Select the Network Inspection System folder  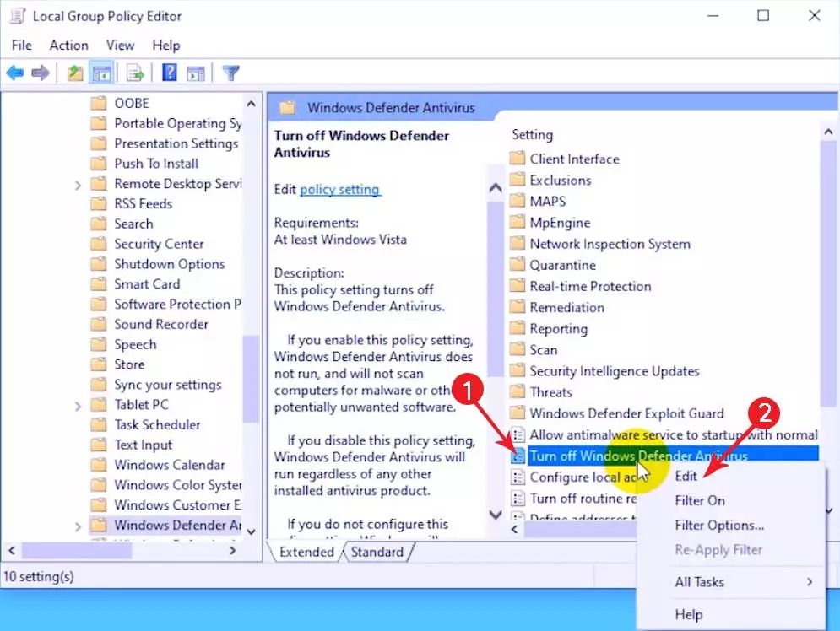click(610, 244)
